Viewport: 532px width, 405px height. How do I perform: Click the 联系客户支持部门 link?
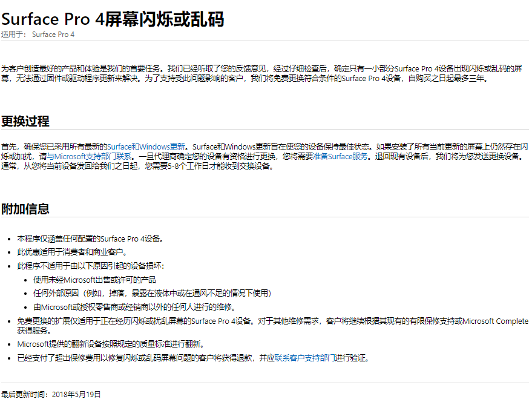pos(304,358)
